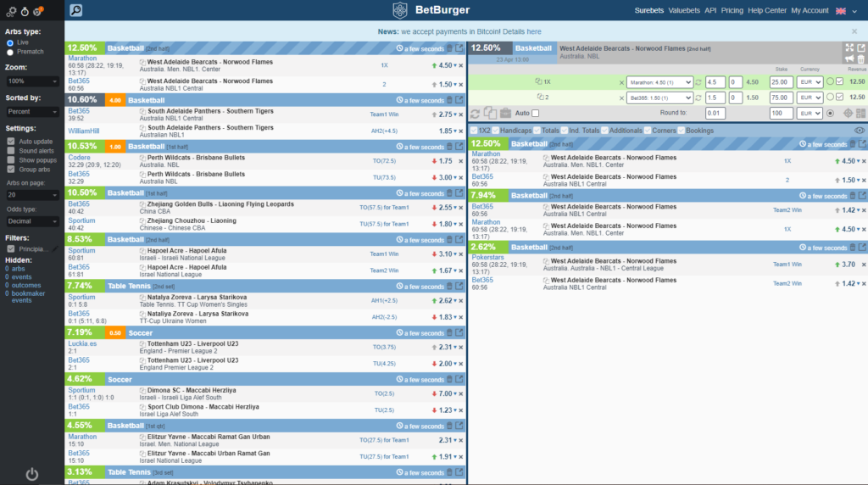
Task: Click the crosshair target icon in calculator
Action: coord(848,114)
